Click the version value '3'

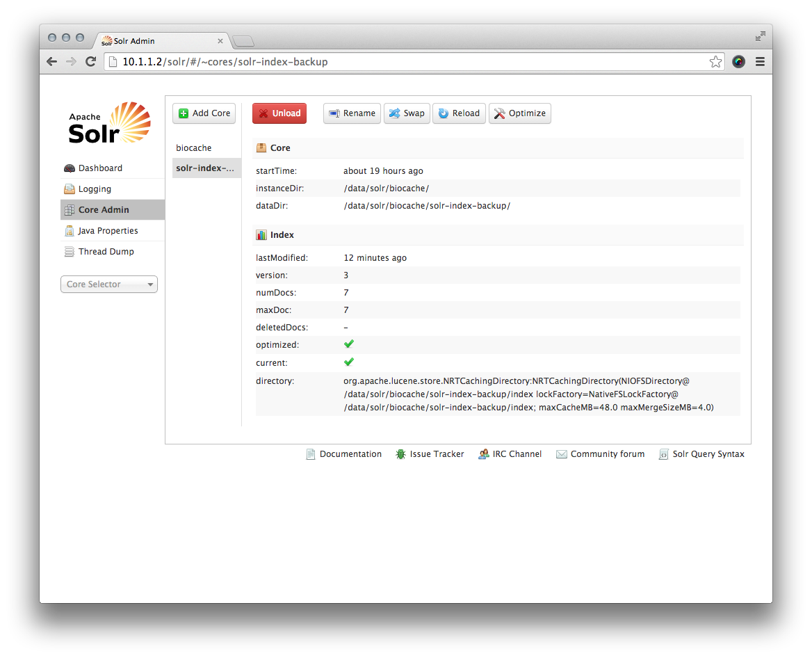(346, 275)
